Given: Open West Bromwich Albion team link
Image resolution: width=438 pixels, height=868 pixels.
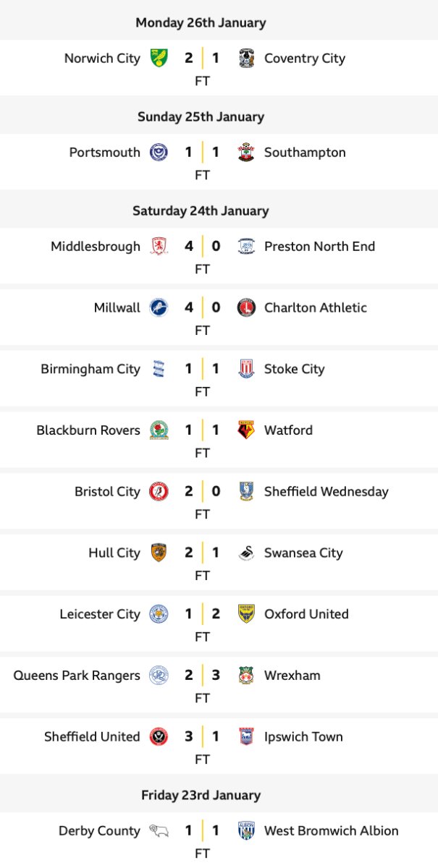Looking at the screenshot, I should [x=331, y=831].
